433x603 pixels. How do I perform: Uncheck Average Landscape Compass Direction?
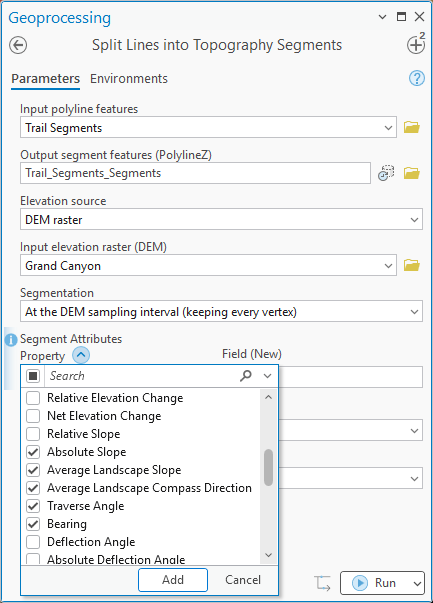(33, 488)
